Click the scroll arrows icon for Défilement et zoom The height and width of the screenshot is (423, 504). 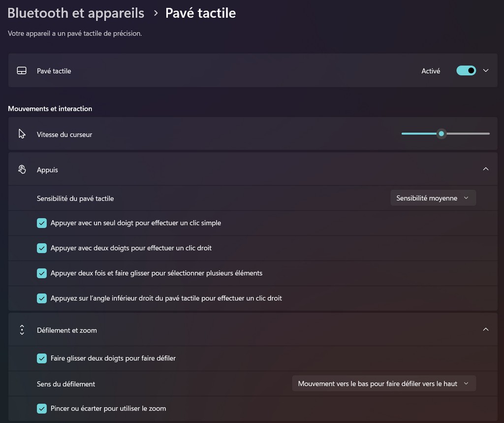coord(22,330)
